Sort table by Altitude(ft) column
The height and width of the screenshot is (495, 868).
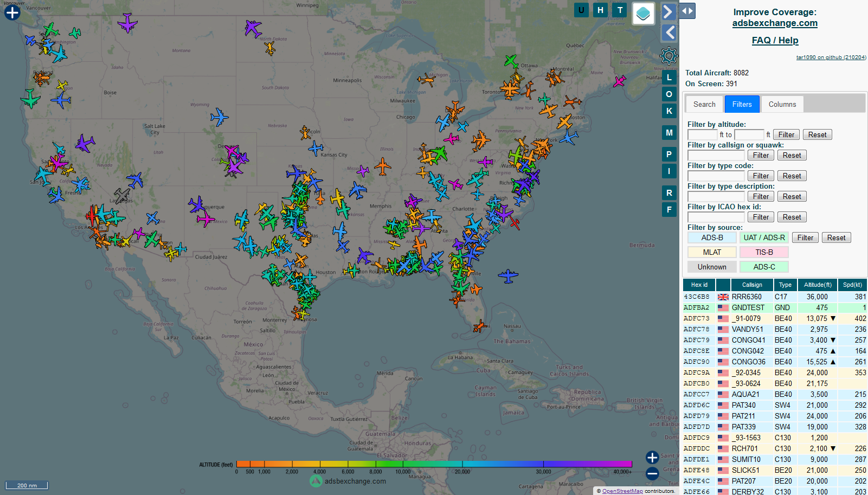tap(818, 285)
